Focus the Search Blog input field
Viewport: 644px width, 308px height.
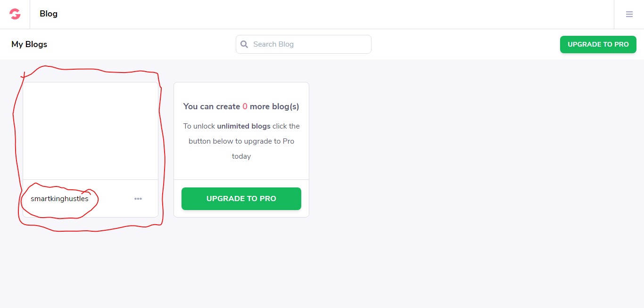304,44
